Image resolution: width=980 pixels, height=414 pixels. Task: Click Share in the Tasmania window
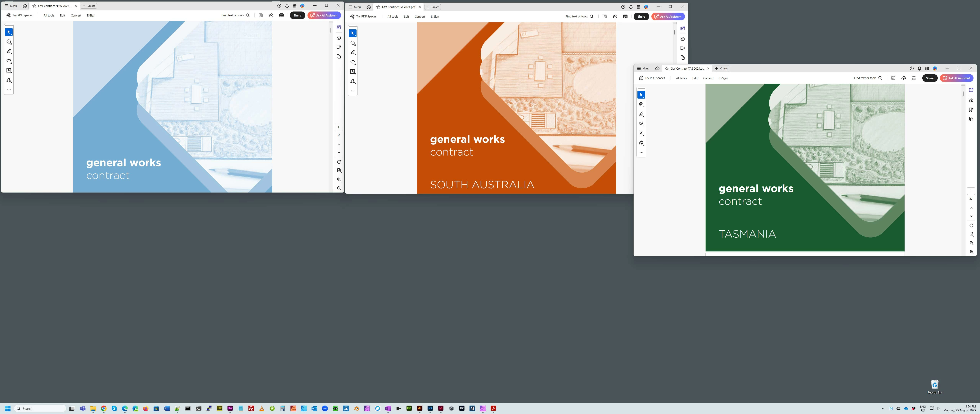(x=929, y=78)
